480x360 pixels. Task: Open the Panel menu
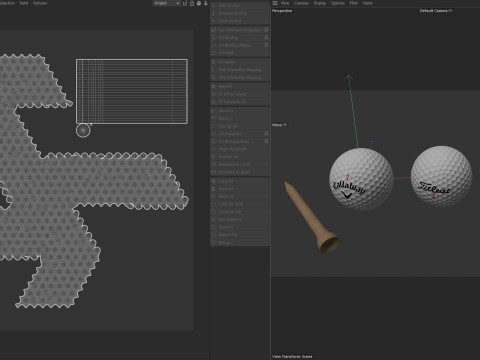click(367, 3)
